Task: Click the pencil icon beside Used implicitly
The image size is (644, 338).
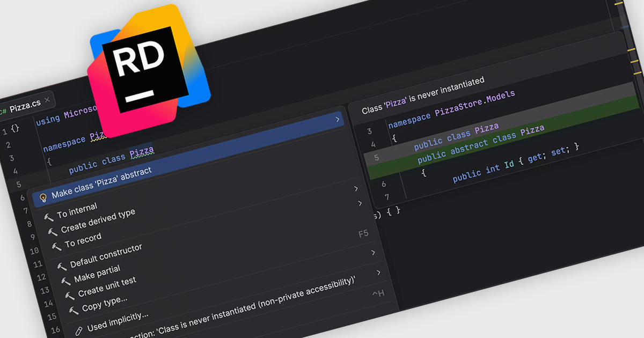Action: (78, 330)
